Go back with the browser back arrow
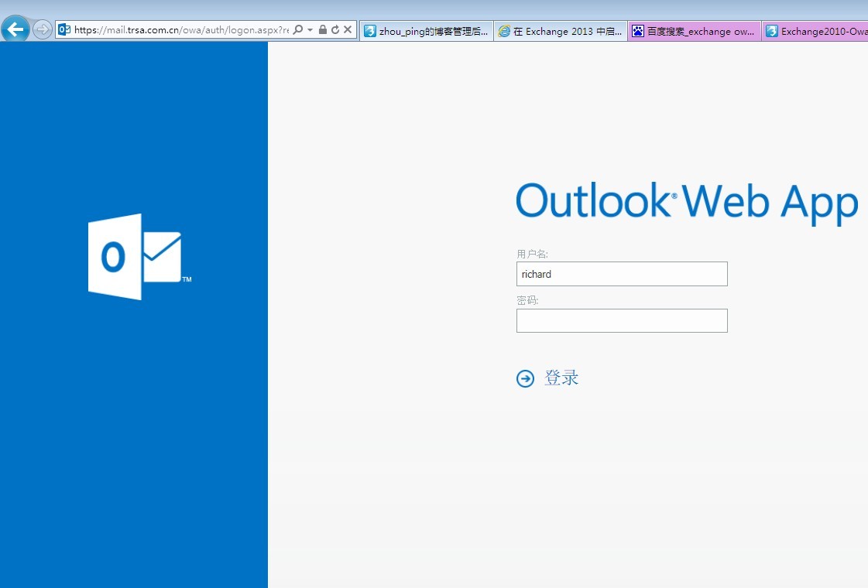This screenshot has width=868, height=588. pos(15,29)
